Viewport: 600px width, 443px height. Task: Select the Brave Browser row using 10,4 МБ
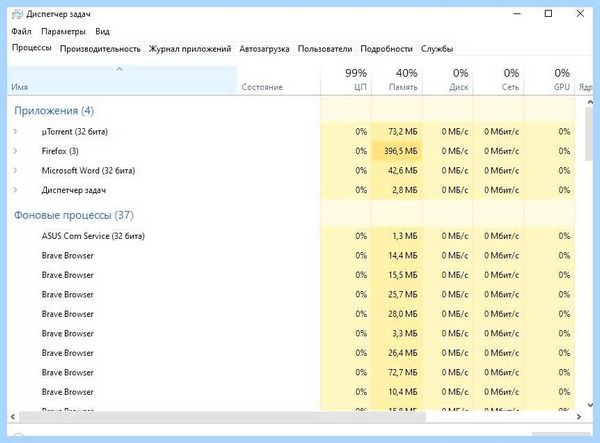[291, 392]
